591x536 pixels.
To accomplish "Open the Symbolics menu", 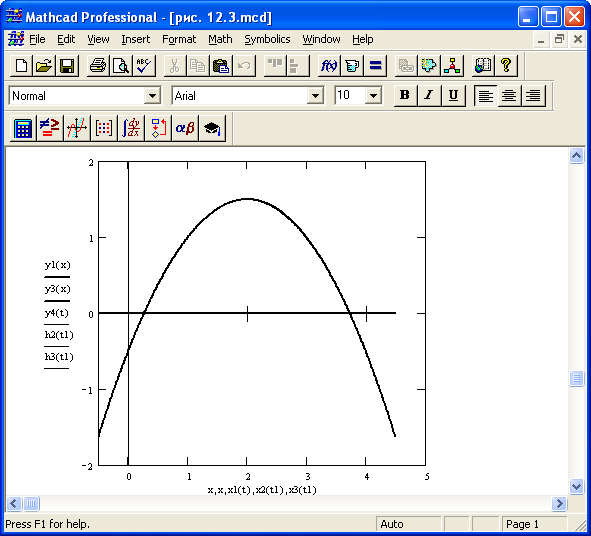I will point(267,39).
